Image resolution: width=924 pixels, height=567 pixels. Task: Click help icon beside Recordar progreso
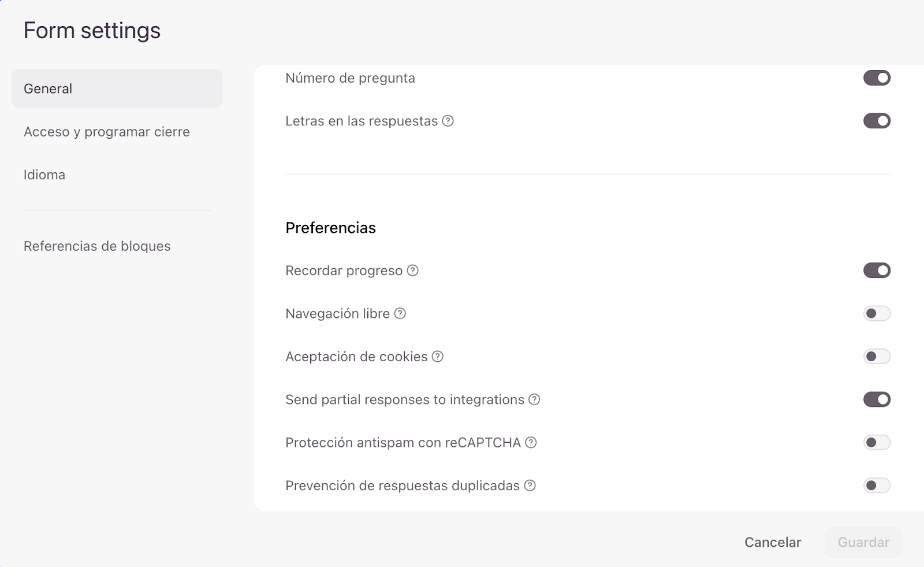tap(412, 270)
